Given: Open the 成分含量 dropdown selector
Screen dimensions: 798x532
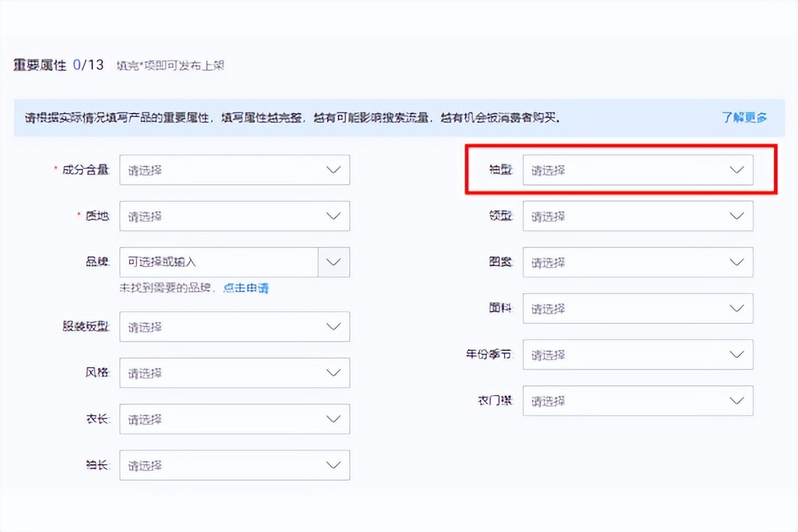Looking at the screenshot, I should coord(234,170).
